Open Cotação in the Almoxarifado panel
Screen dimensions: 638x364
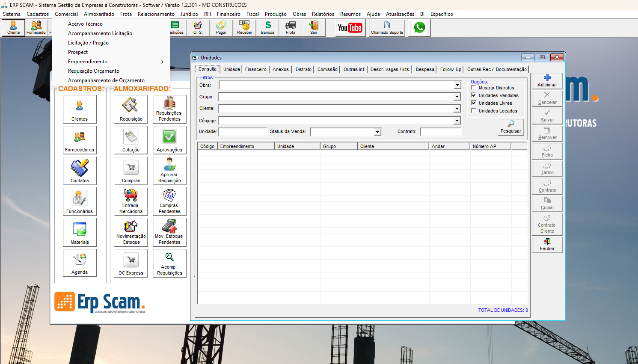click(x=131, y=140)
